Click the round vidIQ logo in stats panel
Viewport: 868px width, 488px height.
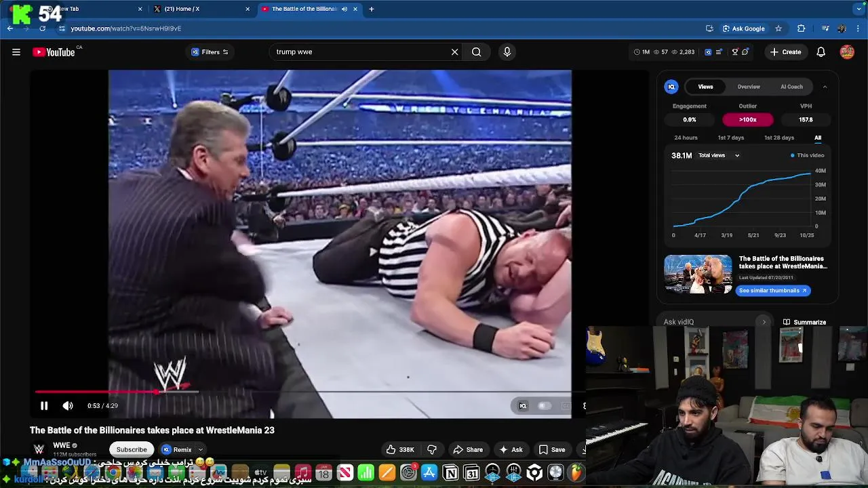(x=671, y=87)
